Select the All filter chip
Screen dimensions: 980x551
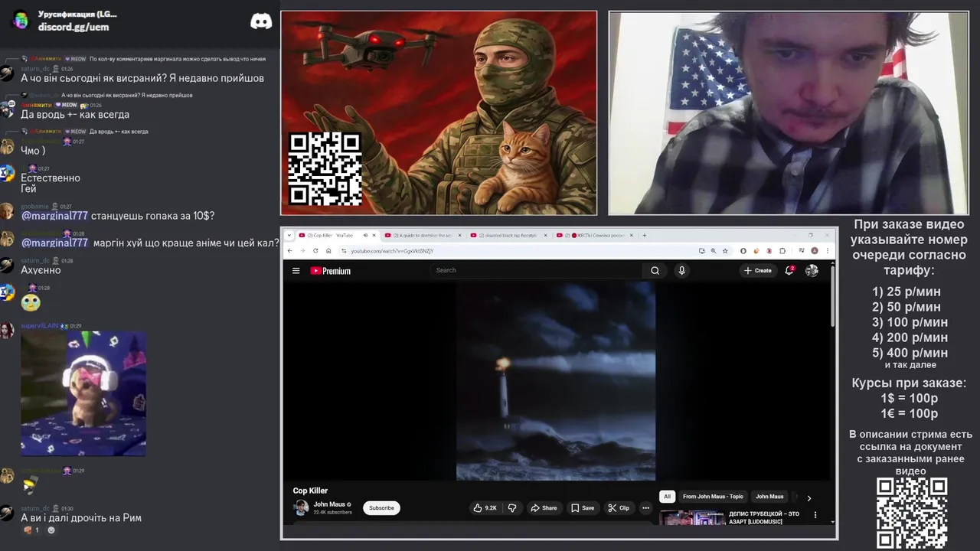point(667,497)
